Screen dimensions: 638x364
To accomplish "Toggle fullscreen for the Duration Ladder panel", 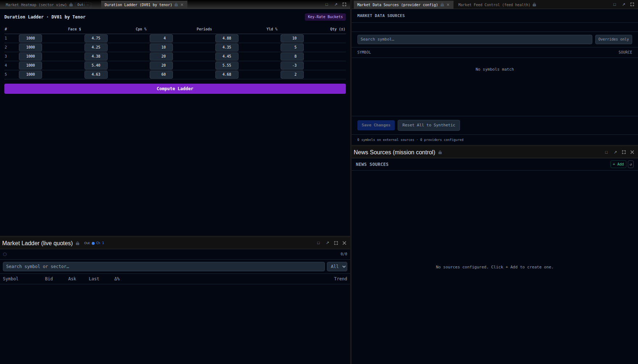I will [x=344, y=5].
